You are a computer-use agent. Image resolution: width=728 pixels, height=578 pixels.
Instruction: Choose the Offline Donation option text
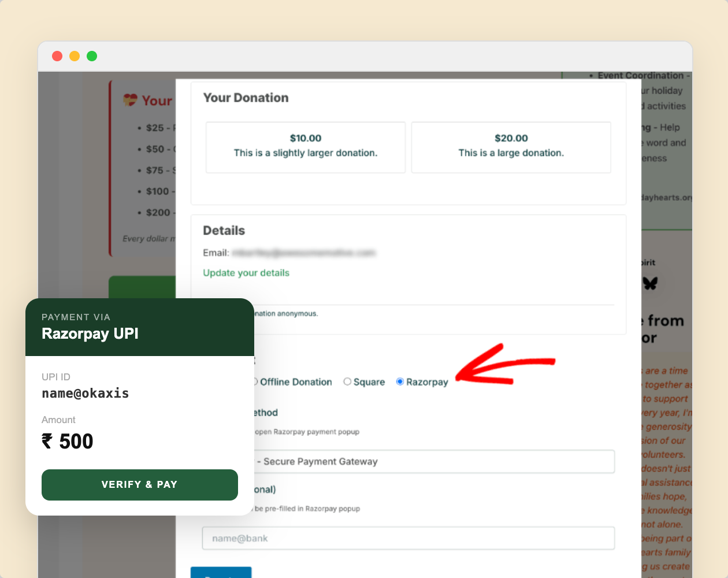pos(296,382)
